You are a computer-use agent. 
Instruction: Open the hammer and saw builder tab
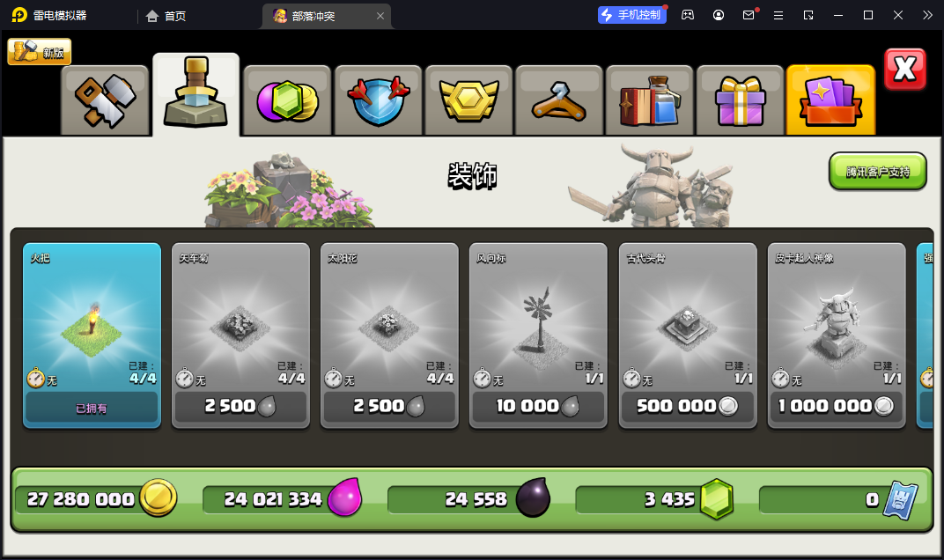click(106, 100)
